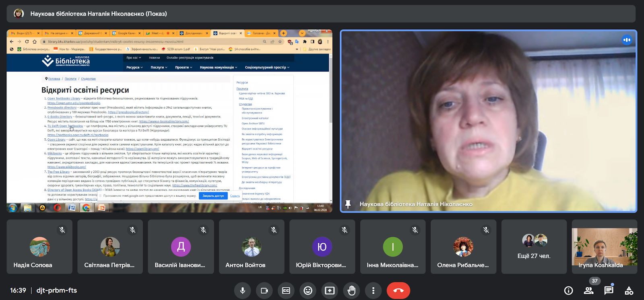This screenshot has width=644, height=300.
Task: Open the home page via browser Home icon
Action: click(35, 41)
